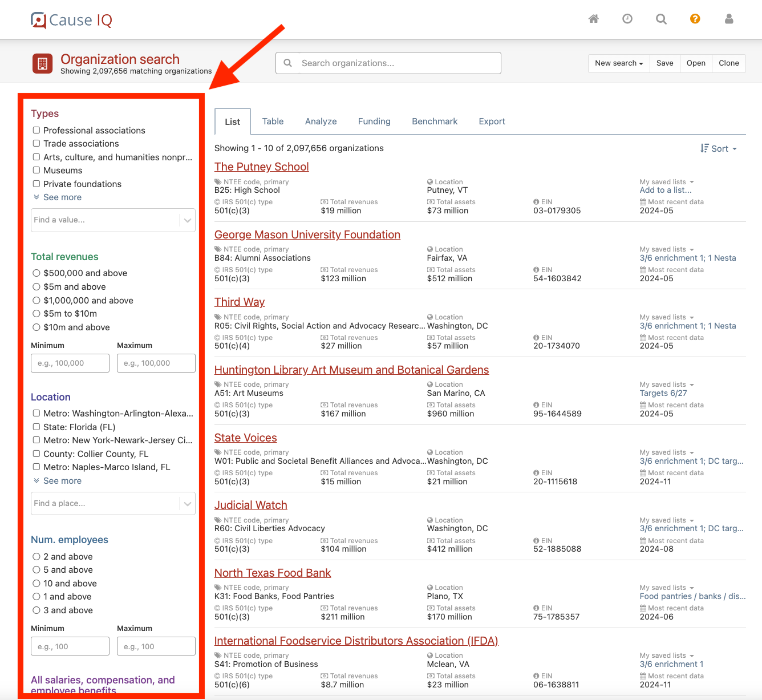Click the Num. employees Maximum field
The image size is (762, 700).
[x=156, y=646]
